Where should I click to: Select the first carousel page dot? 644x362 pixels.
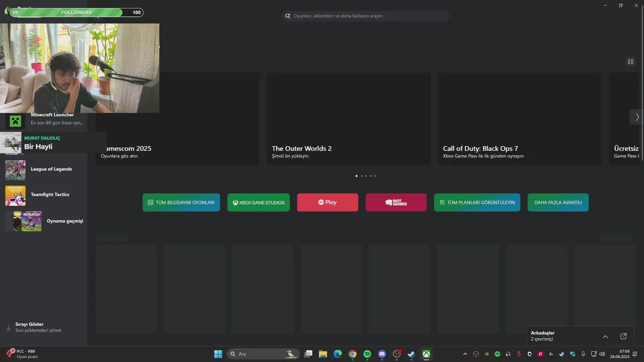click(356, 176)
